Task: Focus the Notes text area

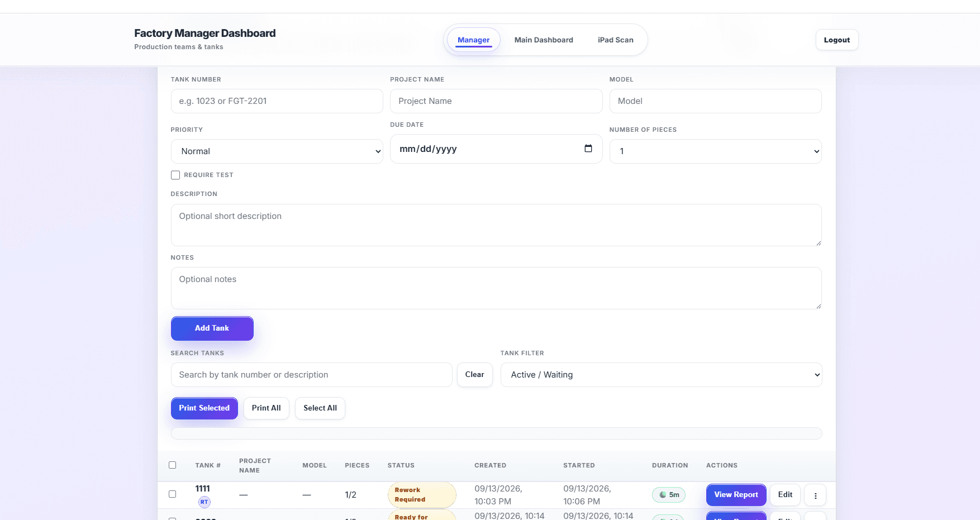Action: (x=496, y=288)
